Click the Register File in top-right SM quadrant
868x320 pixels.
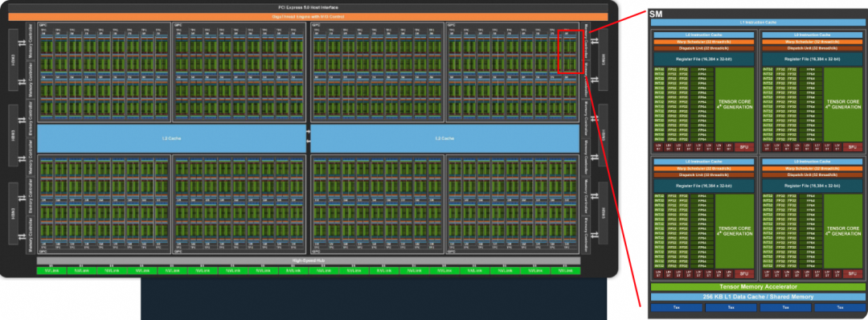812,59
